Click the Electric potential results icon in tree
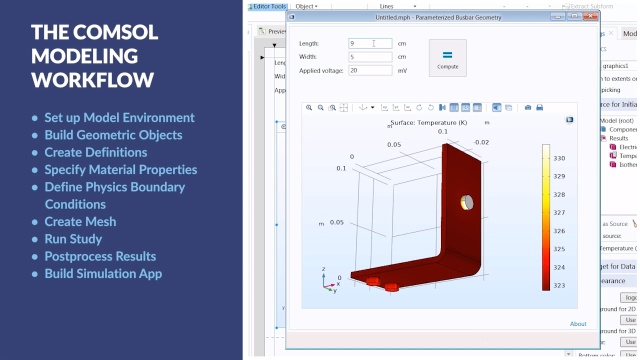640x360 pixels. (613, 147)
